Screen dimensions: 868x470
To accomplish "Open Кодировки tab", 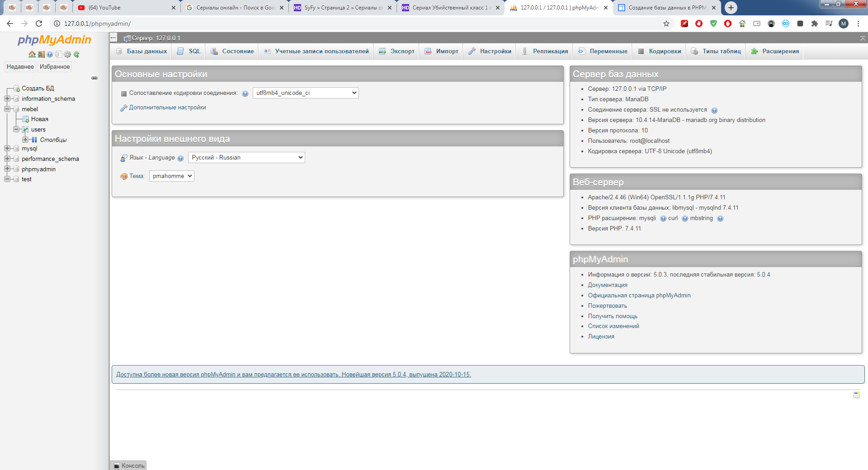I will coord(659,52).
